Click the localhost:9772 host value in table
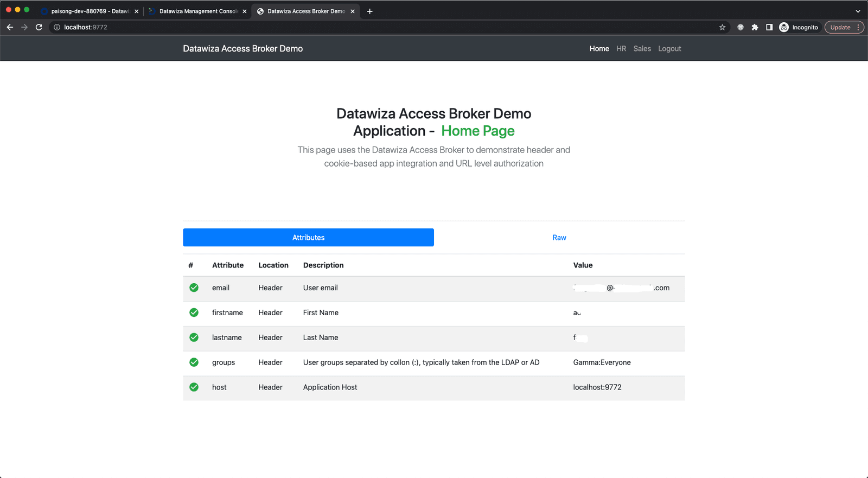 pos(597,387)
